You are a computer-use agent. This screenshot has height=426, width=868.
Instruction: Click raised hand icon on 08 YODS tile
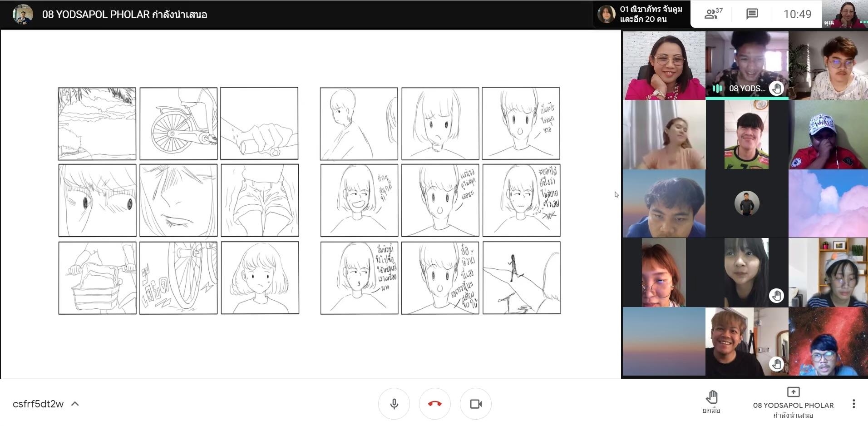coord(776,89)
